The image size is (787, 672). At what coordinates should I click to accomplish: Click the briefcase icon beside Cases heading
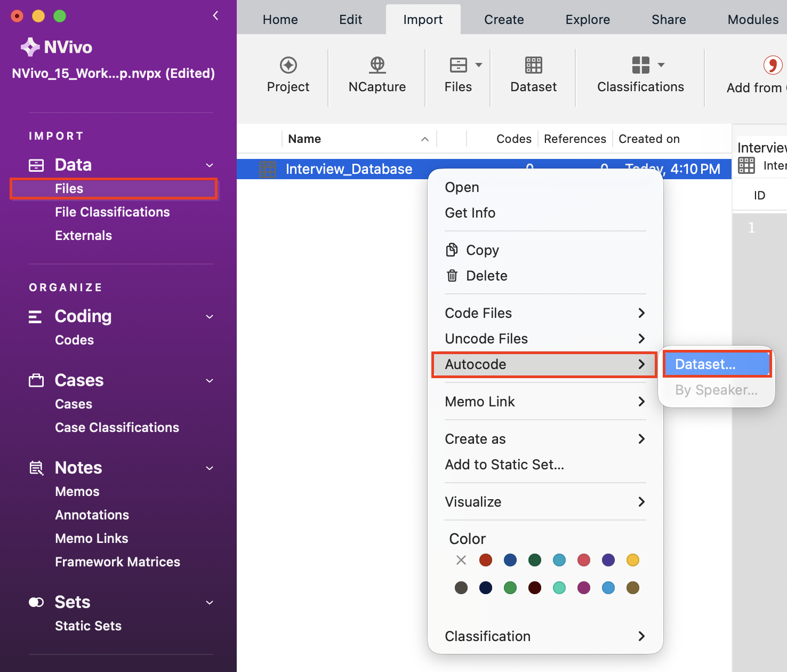tap(36, 380)
